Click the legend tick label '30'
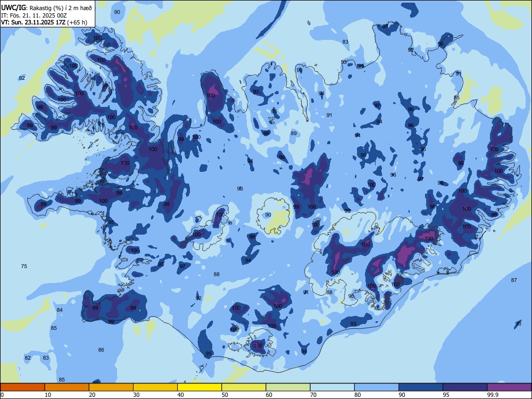Image resolution: width=532 pixels, height=399 pixels. point(136,395)
